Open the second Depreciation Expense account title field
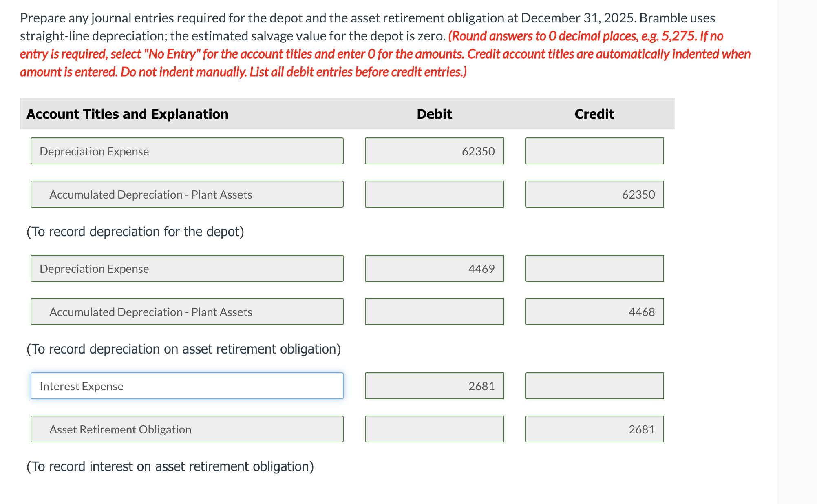The height and width of the screenshot is (504, 817). pyautogui.click(x=187, y=268)
